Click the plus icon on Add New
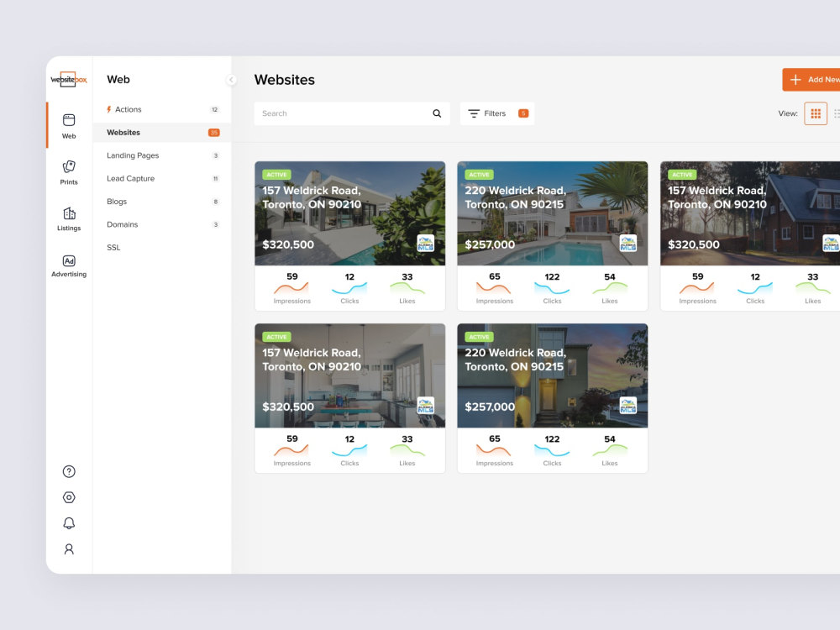840x630 pixels. (795, 80)
